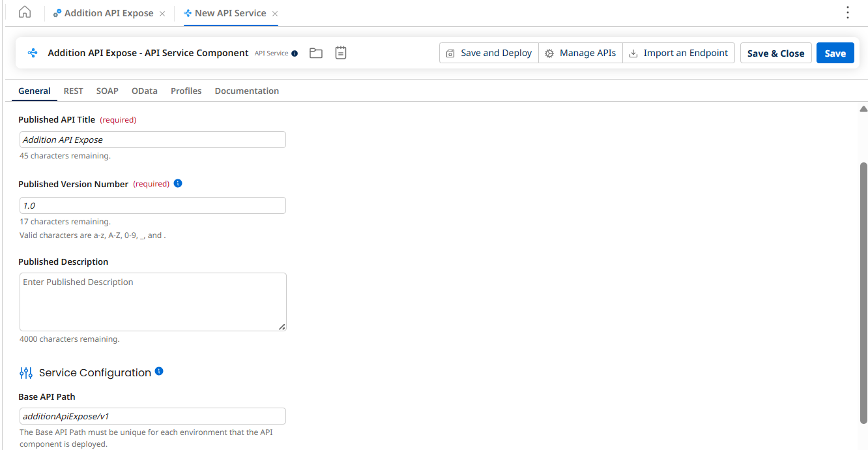Open the SOAP tab

[107, 91]
